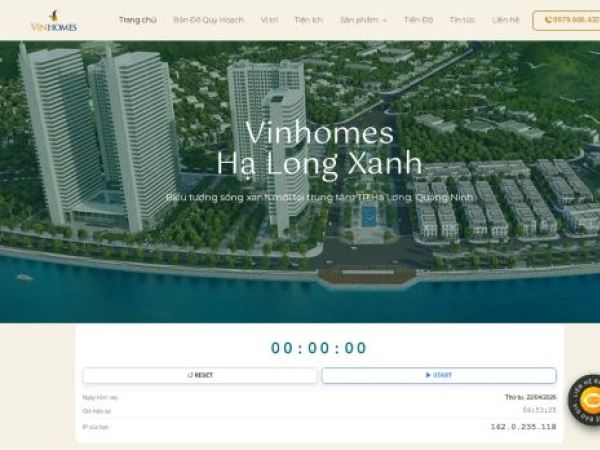600x450 pixels.
Task: Click the date Thứ tư 22/04/2026
Action: tap(530, 397)
